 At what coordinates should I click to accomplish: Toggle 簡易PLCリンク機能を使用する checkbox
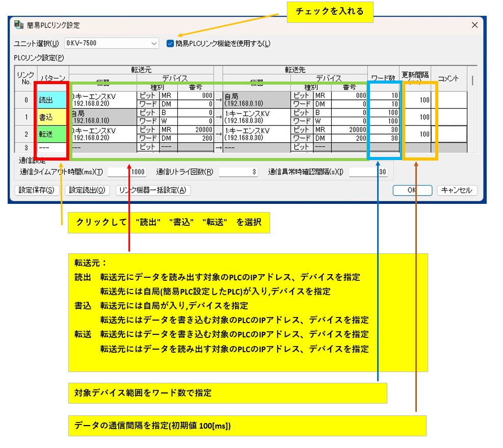171,43
